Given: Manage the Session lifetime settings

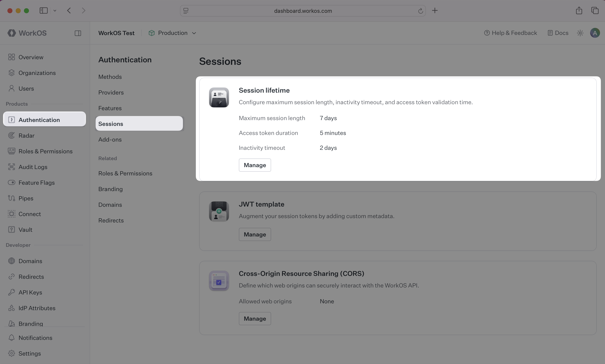Looking at the screenshot, I should point(255,165).
